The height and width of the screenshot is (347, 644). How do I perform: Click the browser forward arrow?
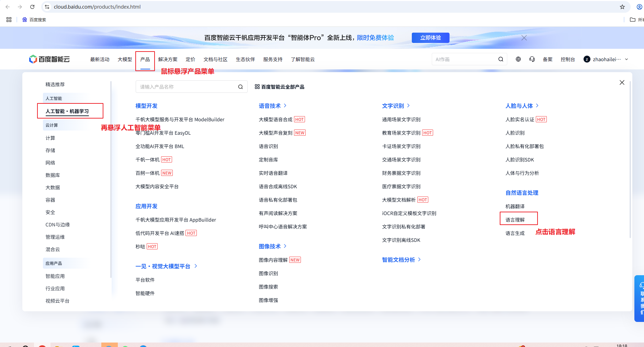20,7
